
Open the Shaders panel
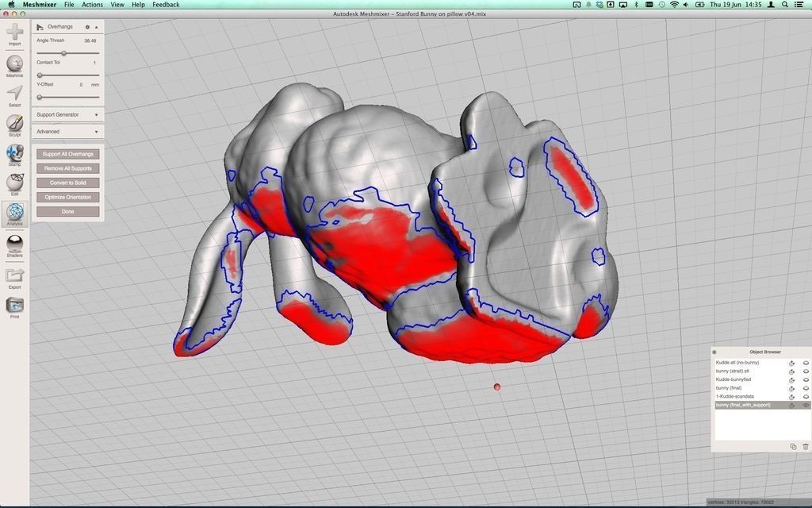coord(14,244)
